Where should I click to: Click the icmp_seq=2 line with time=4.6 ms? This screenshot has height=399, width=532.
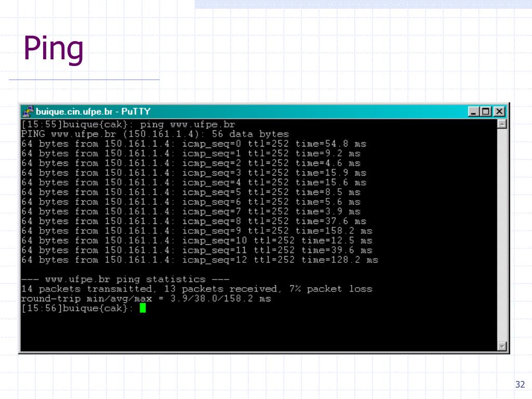[x=191, y=163]
